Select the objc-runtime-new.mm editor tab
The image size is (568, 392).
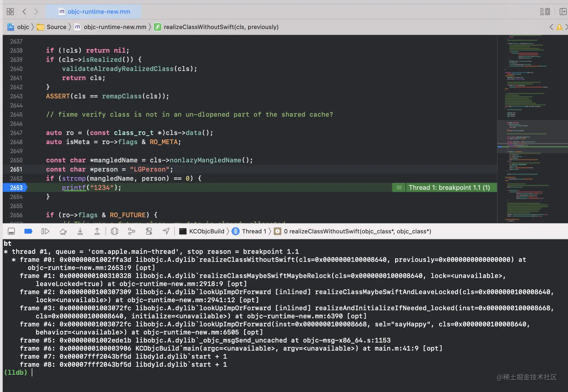(x=94, y=12)
